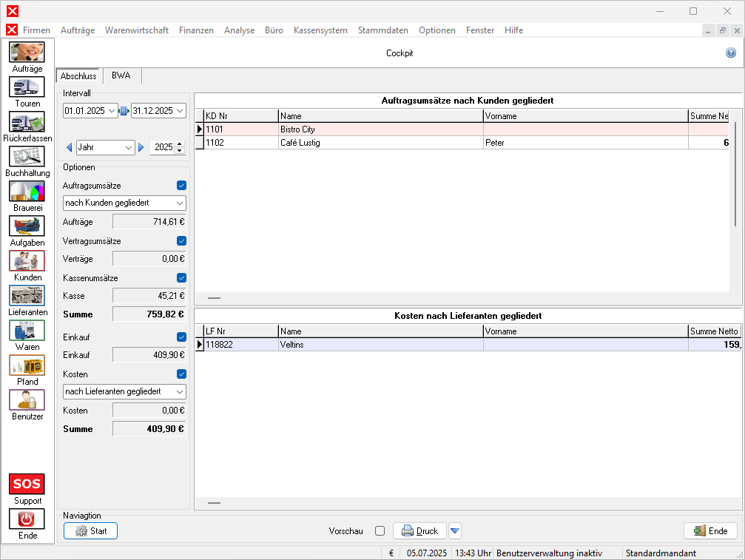
Task: Increase the year 2025 with stepper up arrow
Action: 179,144
